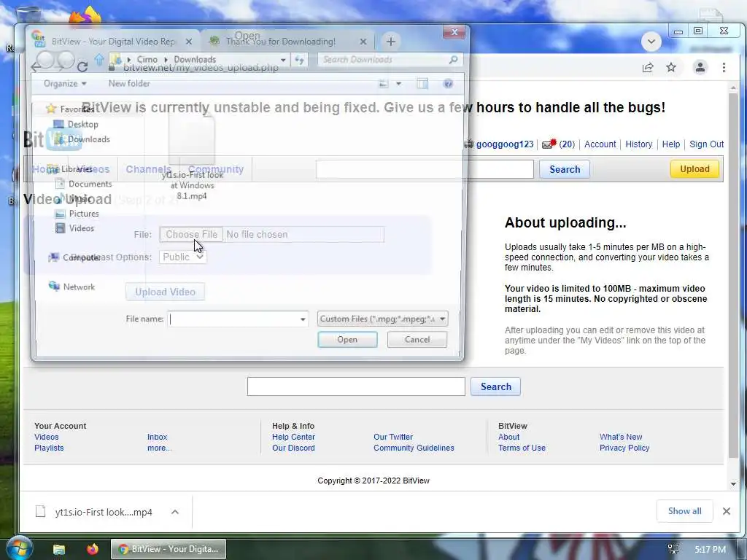Open the Custom Files type dropdown
The image size is (747, 560).
382,319
